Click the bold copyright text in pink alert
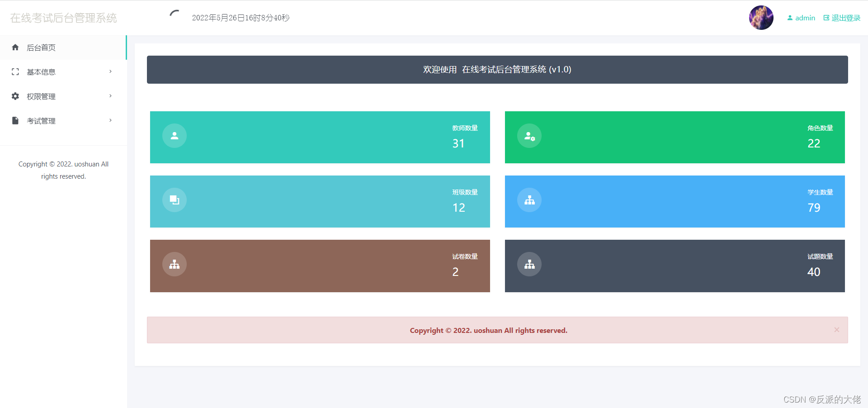The image size is (868, 408). 489,330
